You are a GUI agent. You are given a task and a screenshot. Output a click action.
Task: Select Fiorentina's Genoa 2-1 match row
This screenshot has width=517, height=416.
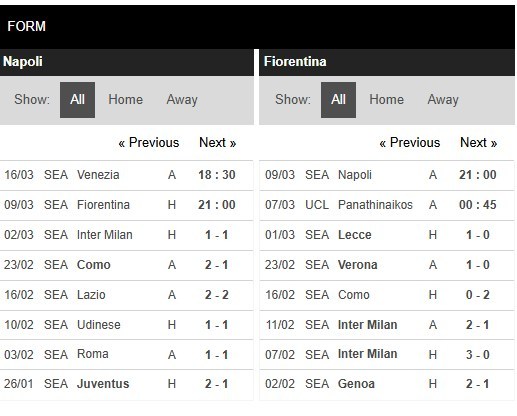click(x=387, y=384)
